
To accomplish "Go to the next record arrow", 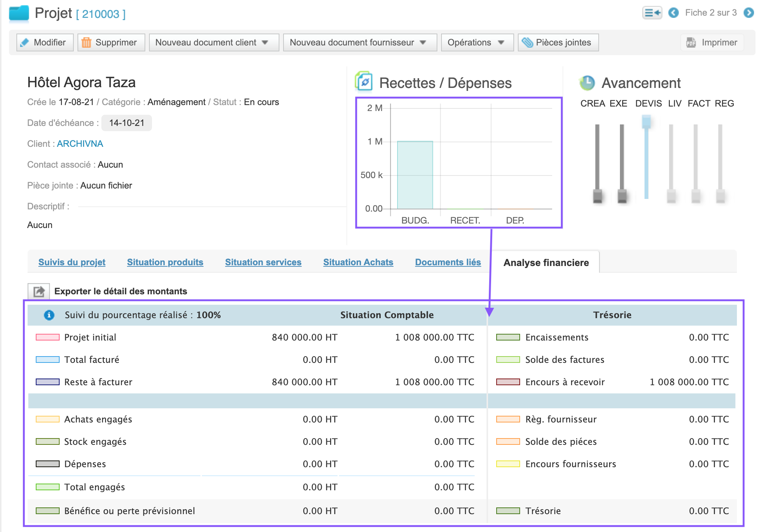I will coord(748,13).
